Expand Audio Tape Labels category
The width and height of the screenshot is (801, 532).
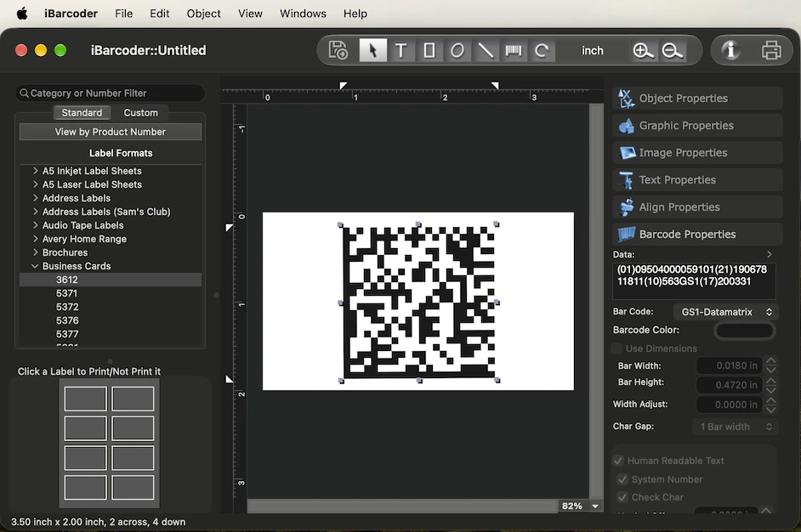(35, 224)
